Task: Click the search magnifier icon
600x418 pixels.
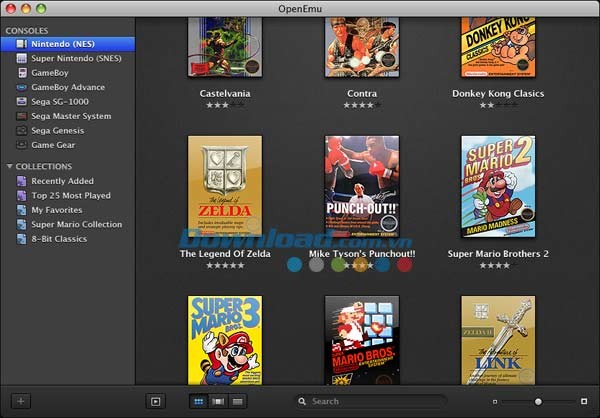Action: pyautogui.click(x=302, y=401)
